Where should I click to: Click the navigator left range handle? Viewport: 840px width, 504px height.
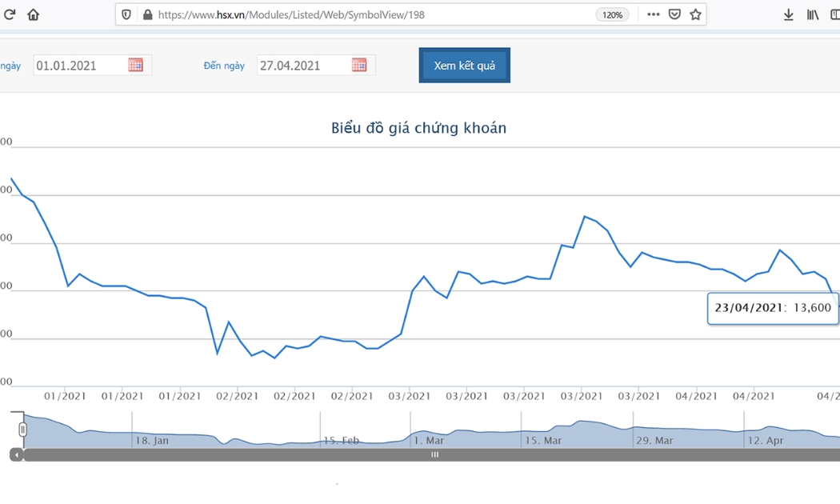[x=22, y=430]
